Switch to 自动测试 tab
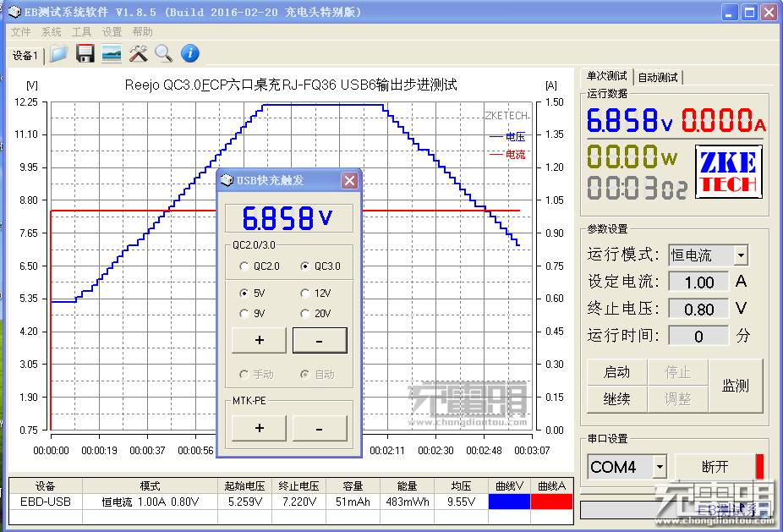Viewport: 783px width, 532px height. [658, 78]
